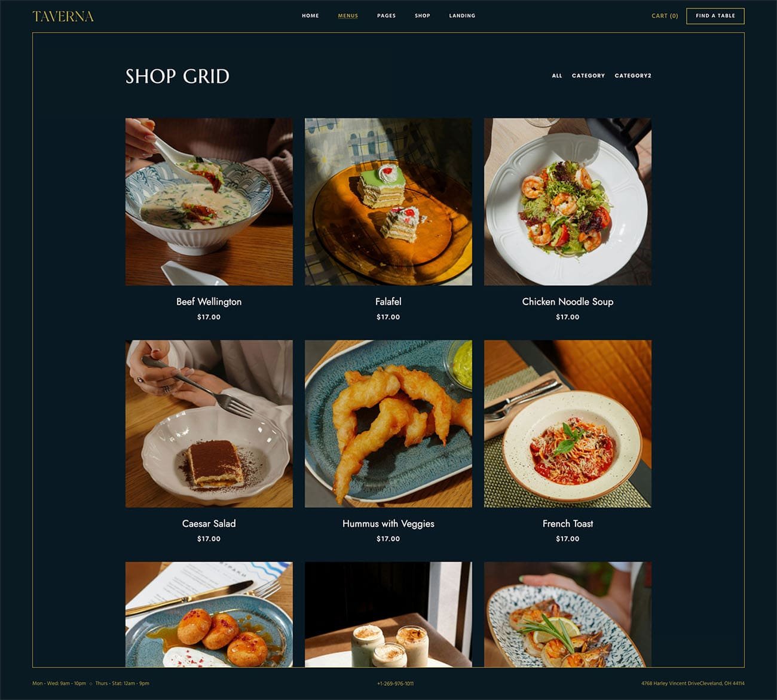This screenshot has height=700, width=777.
Task: Open the Hummus with Veggies image
Action: [389, 424]
